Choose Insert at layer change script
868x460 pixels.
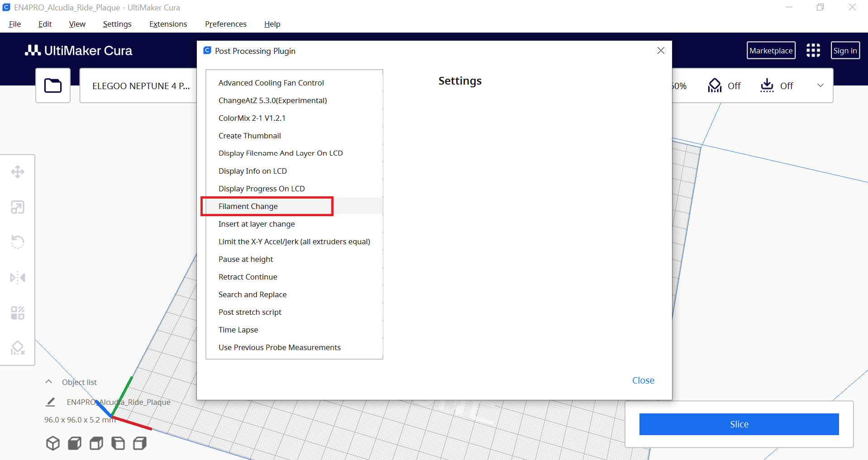[x=294, y=224]
